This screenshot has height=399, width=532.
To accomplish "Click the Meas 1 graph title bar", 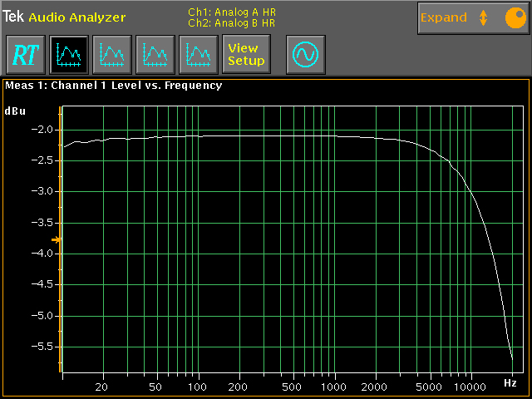I will (113, 85).
